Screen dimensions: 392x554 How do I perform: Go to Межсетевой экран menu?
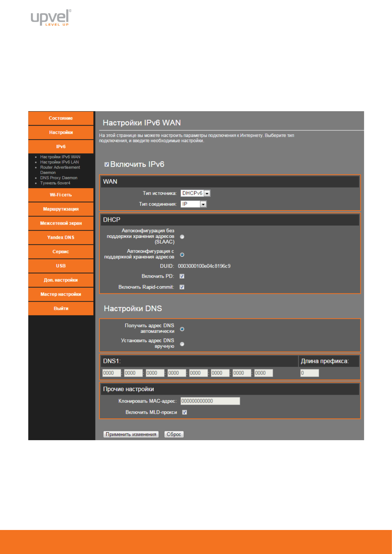pos(61,223)
